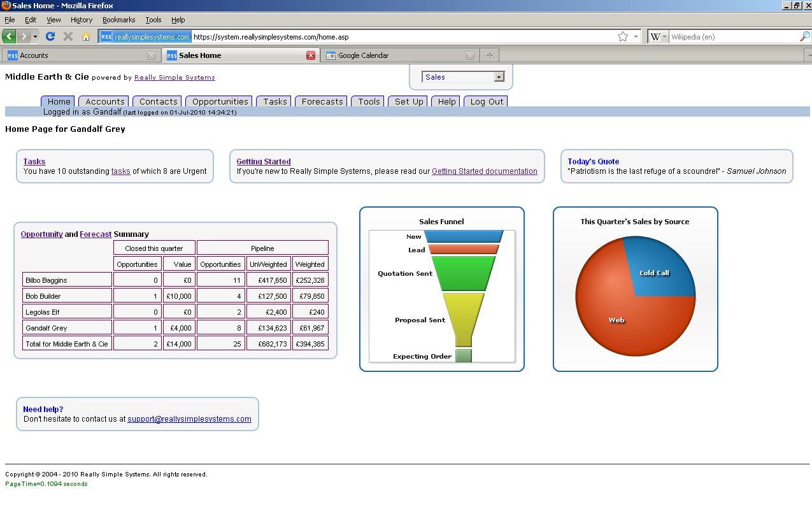Click the Really Simple Systems link
812x514 pixels.
(175, 78)
